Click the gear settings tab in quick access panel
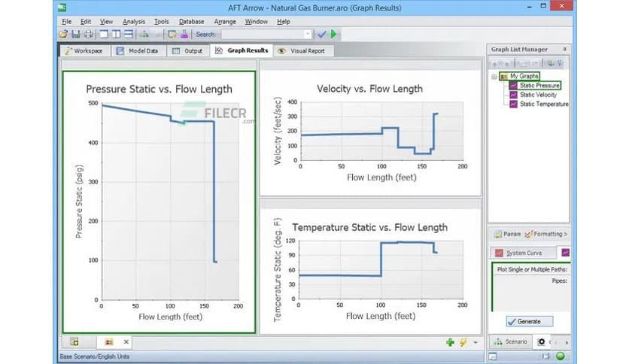 point(541,342)
